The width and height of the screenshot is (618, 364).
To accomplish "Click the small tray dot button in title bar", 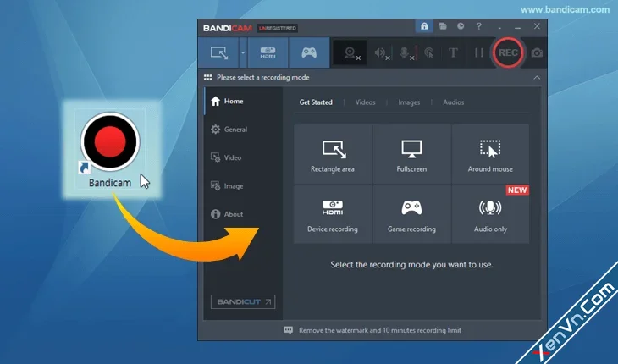I will [499, 27].
